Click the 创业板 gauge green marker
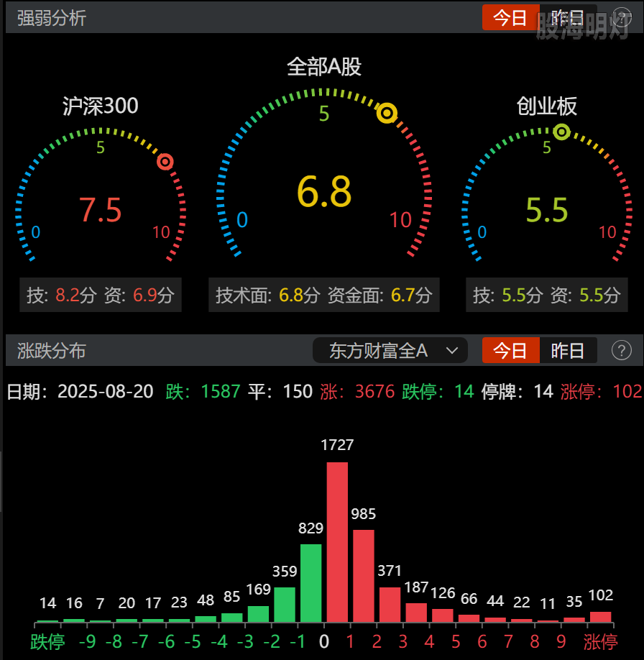This screenshot has height=660, width=644. click(x=561, y=132)
